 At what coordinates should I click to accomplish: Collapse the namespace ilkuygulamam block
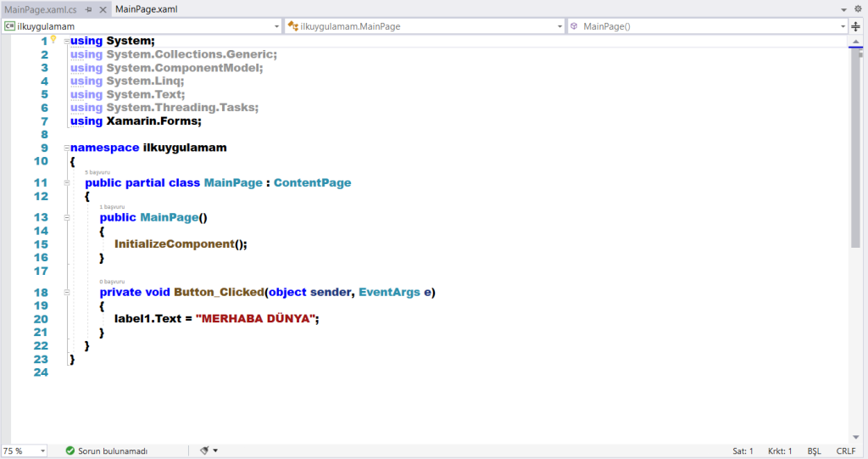tap(66, 148)
